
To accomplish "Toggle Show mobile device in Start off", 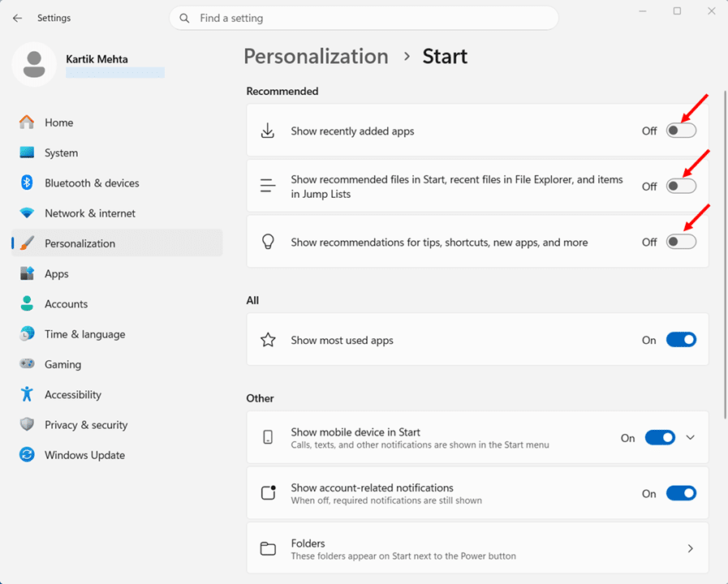I will (660, 438).
